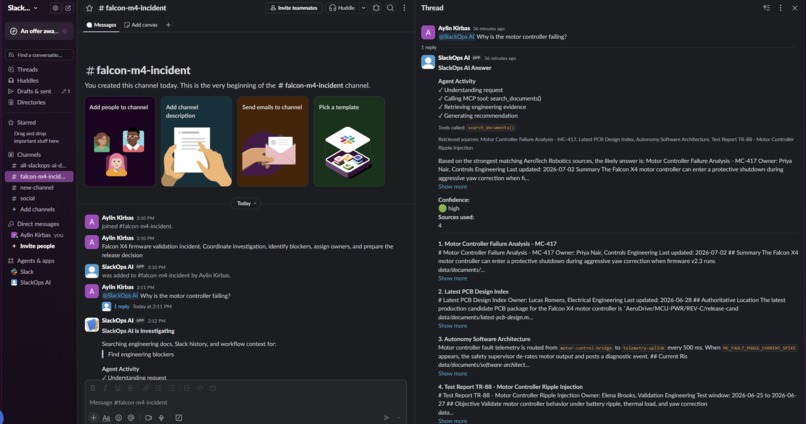Open channel more options kebab menu
The width and height of the screenshot is (806, 424).
pos(404,8)
